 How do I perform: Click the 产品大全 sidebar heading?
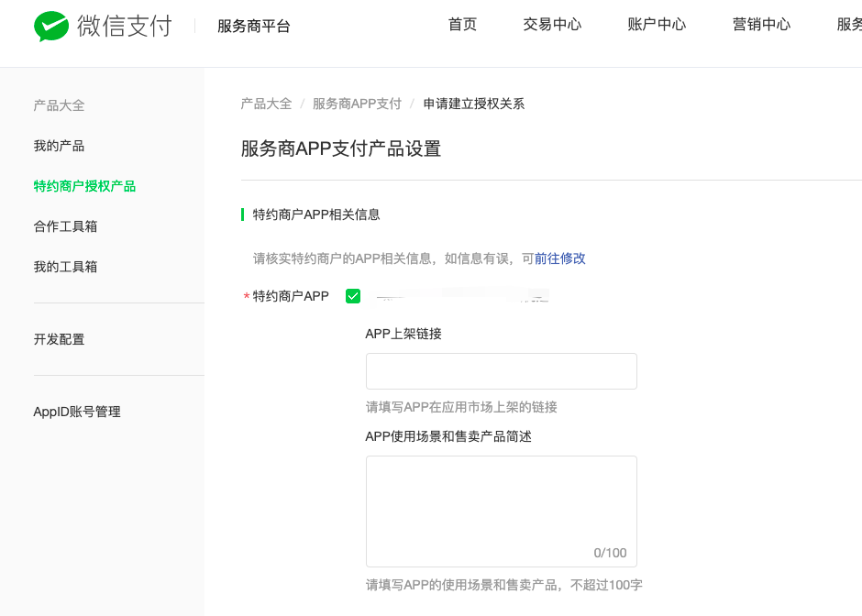pyautogui.click(x=59, y=105)
